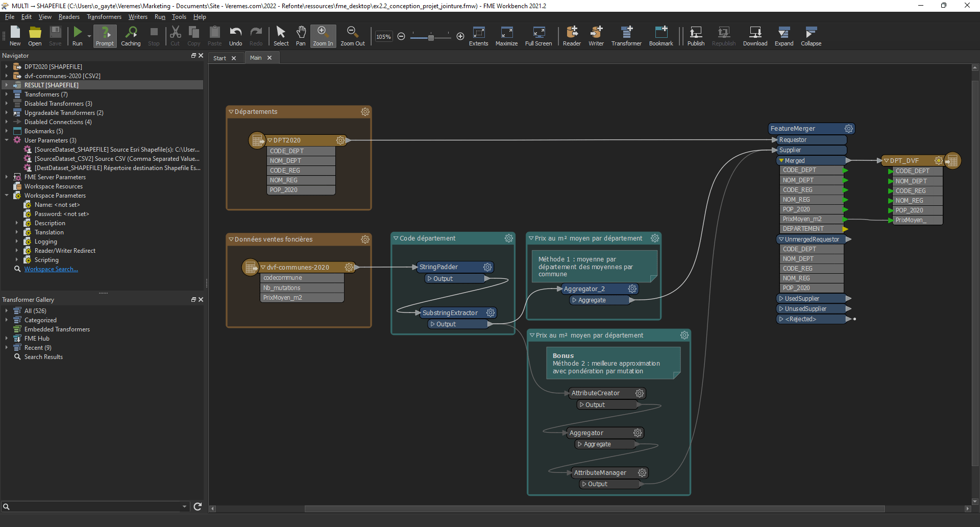Toggle feature Caching in the toolbar
The image size is (980, 527).
(x=131, y=36)
